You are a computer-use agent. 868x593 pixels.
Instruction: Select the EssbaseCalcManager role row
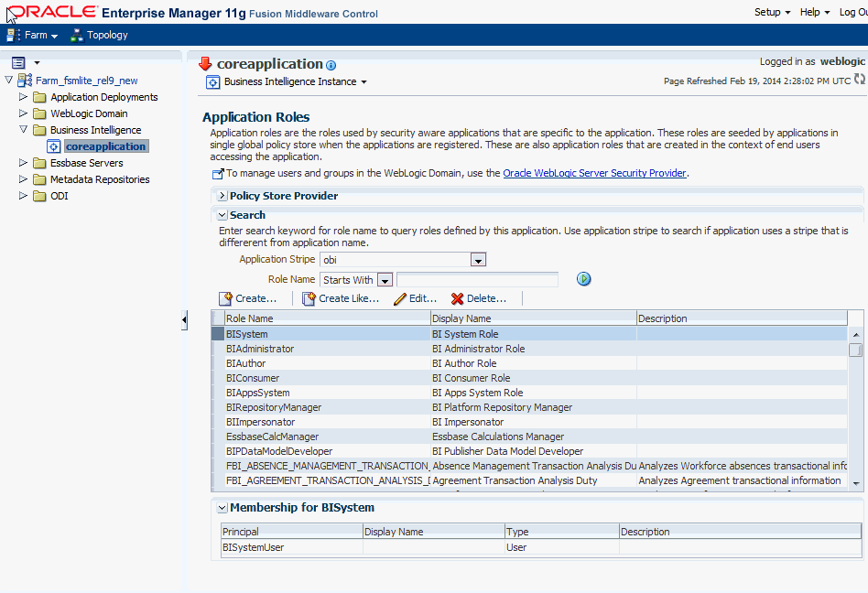[529, 437]
